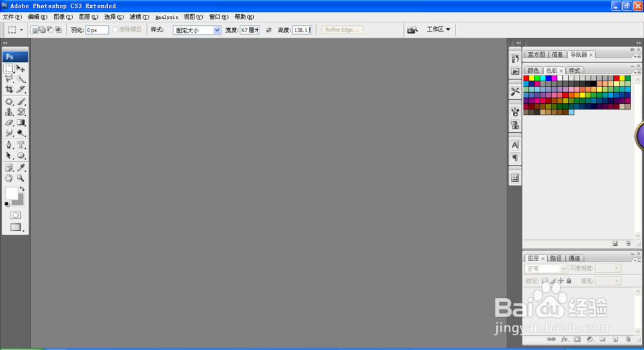644x350 pixels.
Task: Expand the collapsed icon dock
Action: click(518, 43)
